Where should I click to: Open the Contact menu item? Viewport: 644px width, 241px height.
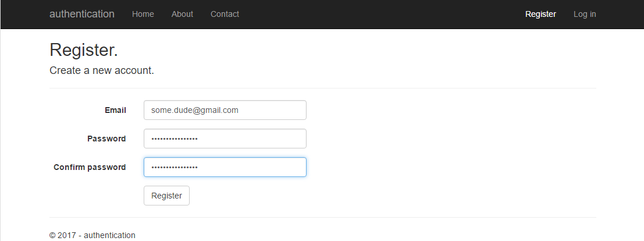[x=225, y=14]
